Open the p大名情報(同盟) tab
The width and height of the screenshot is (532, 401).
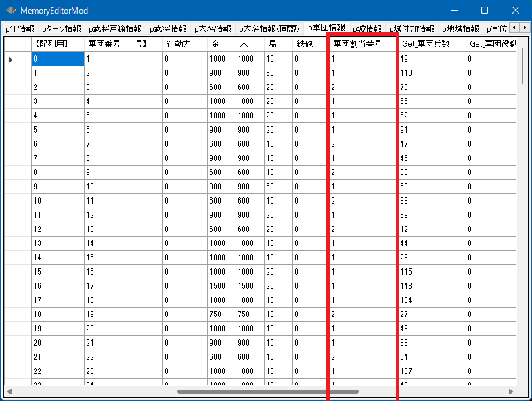coord(269,29)
